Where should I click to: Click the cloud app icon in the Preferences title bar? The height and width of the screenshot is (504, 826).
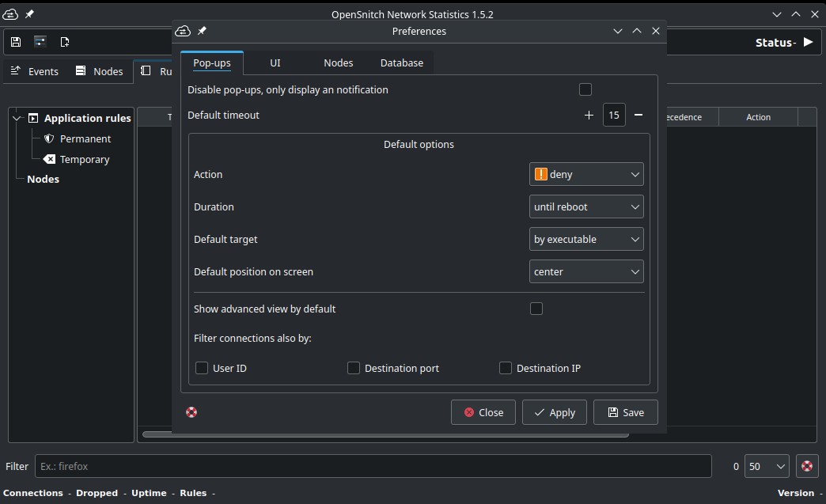point(183,31)
